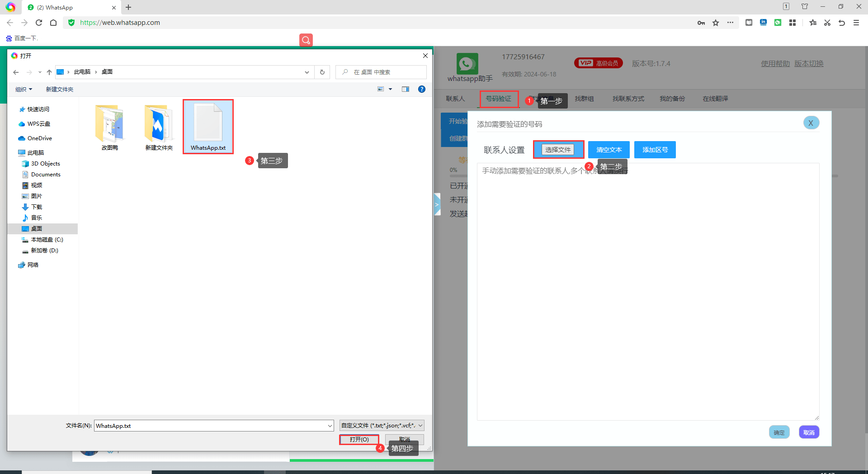Select WPS云盘 in navigation pane
Image resolution: width=868 pixels, height=474 pixels.
(x=34, y=124)
